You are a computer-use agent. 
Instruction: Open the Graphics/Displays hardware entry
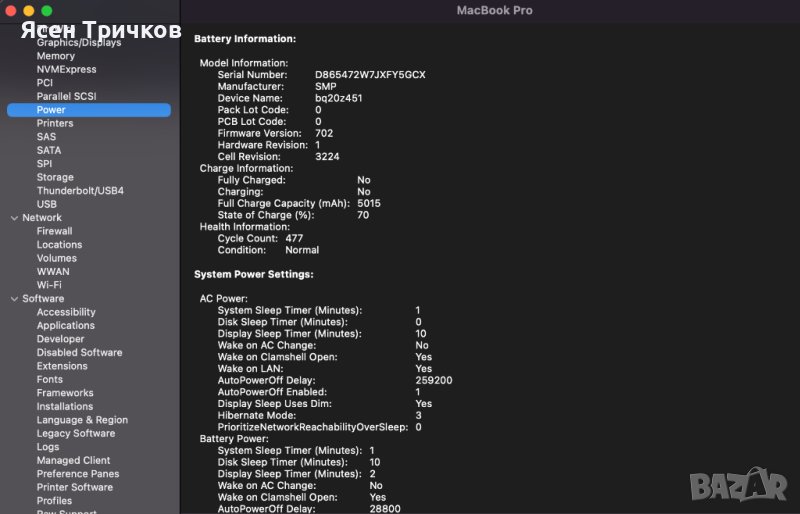click(x=78, y=43)
